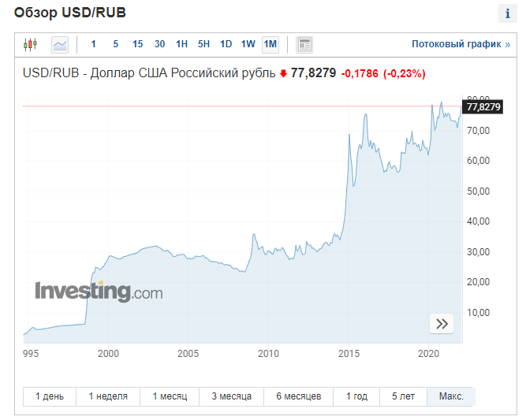Set chart interval to 5 minutes
Image resolution: width=526 pixels, height=420 pixels.
click(x=115, y=44)
